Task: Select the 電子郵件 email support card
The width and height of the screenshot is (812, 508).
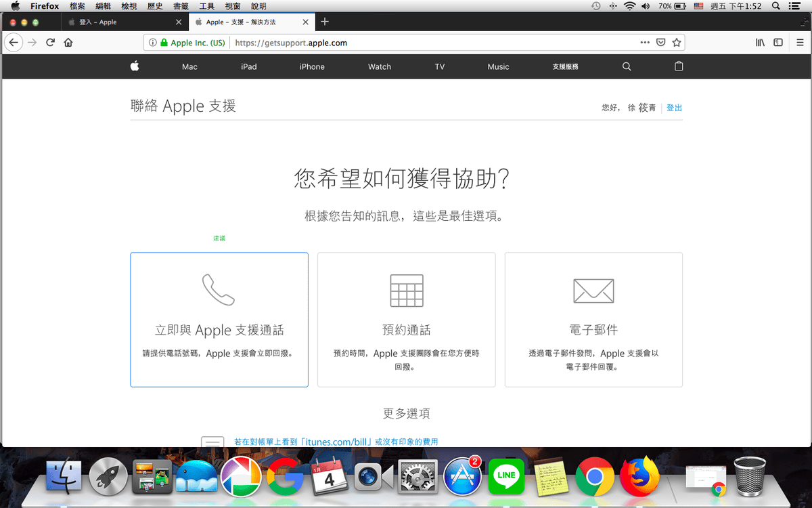Action: tap(593, 320)
